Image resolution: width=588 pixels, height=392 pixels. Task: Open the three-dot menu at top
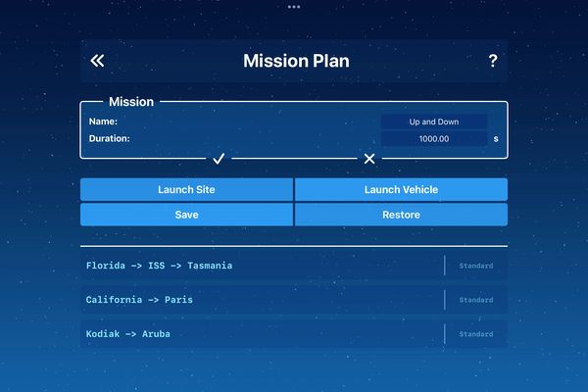click(x=294, y=7)
